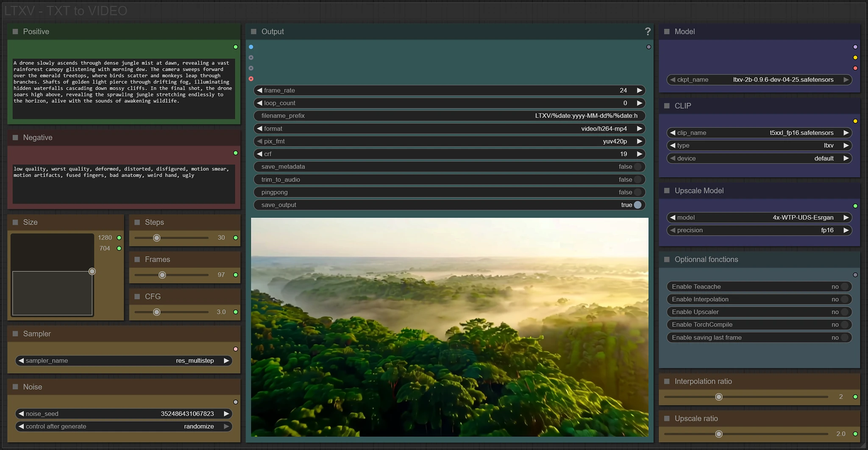Screen dimensions: 868x450
Task: Click the Size panel header icon
Action: 15,222
